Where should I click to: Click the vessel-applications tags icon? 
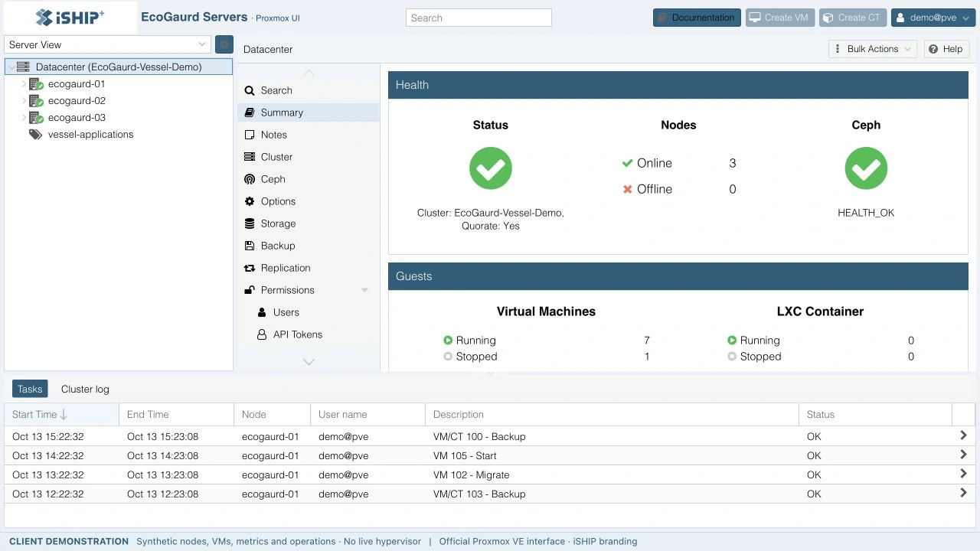click(x=35, y=135)
